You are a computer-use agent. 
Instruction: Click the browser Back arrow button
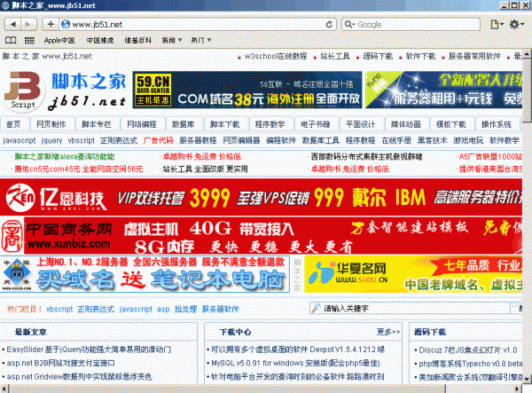tap(12, 25)
